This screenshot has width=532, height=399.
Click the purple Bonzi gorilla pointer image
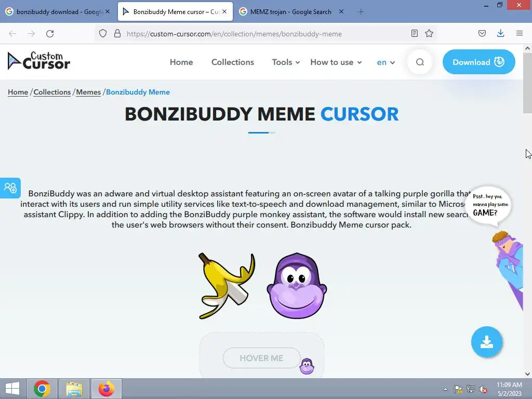tap(297, 286)
